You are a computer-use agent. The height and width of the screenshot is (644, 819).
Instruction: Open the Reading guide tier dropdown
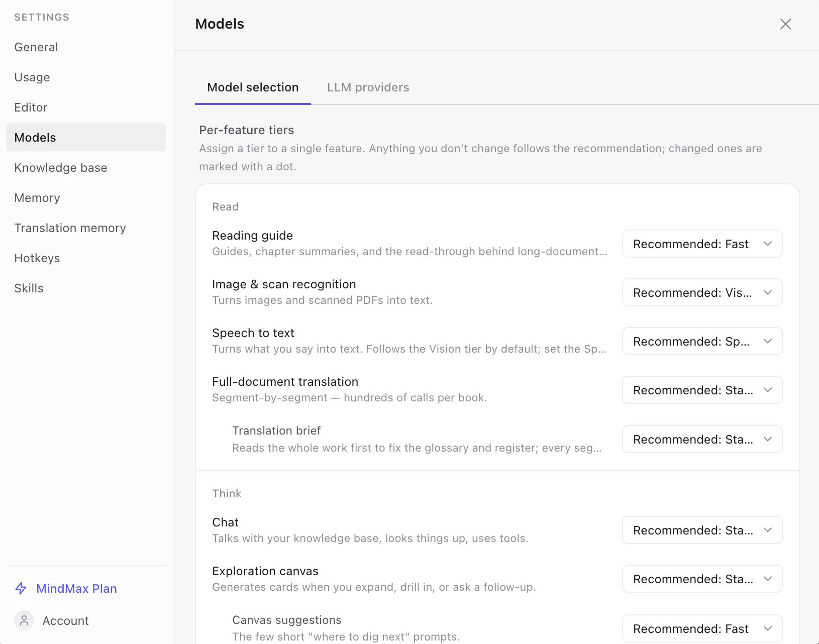pos(702,244)
